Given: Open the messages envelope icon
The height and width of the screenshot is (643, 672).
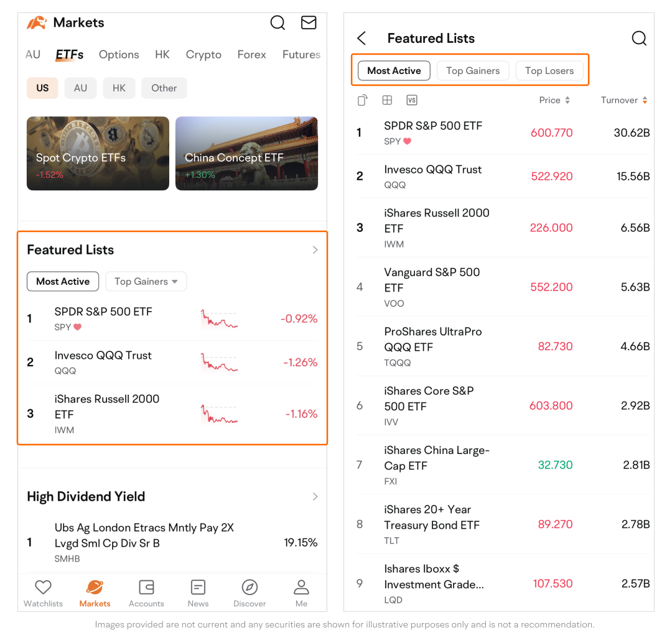Looking at the screenshot, I should coord(309,23).
